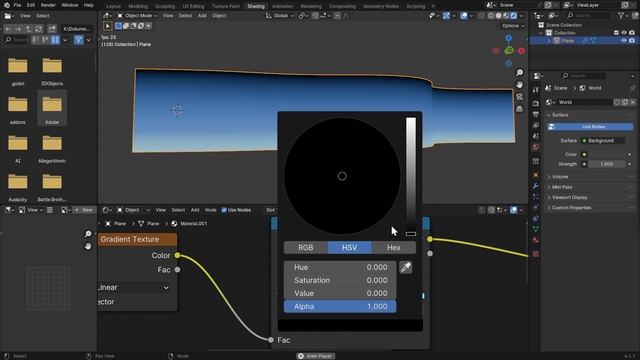This screenshot has height=360, width=640.
Task: Enable thumbnail display mode in file browser
Action: 55,40
